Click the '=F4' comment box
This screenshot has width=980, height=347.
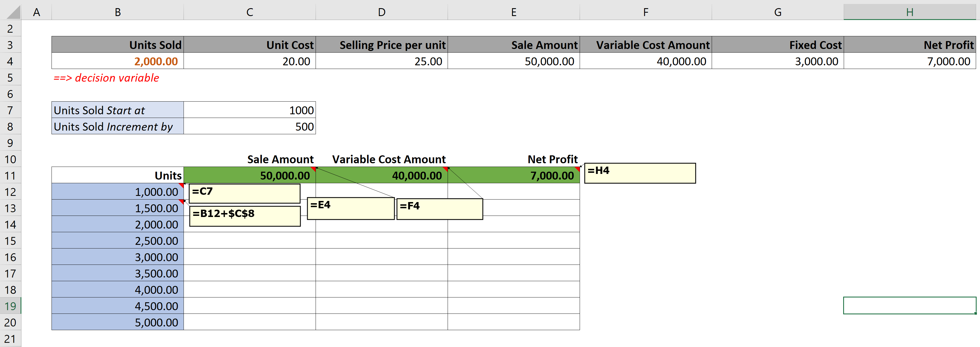click(440, 209)
